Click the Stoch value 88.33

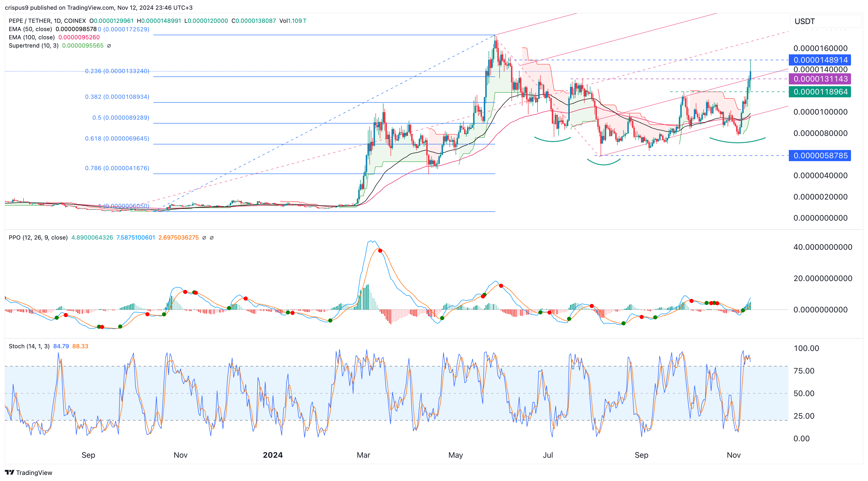[x=80, y=346]
